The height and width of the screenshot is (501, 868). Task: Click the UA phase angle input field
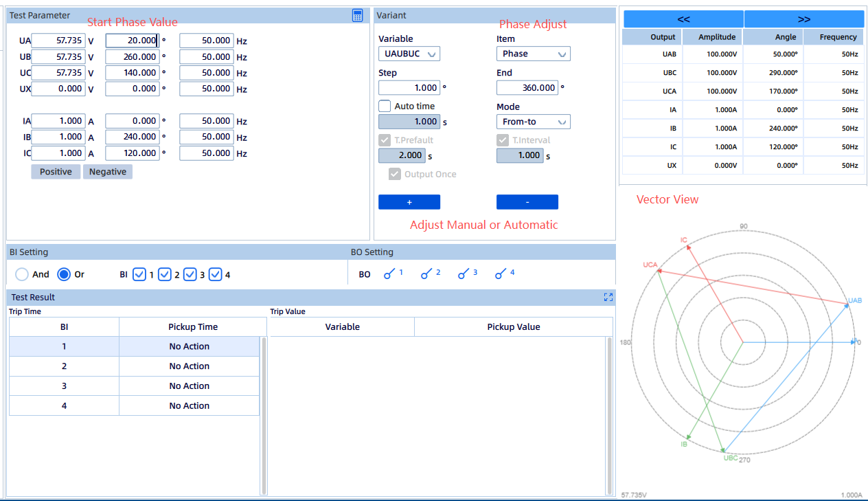tap(132, 41)
